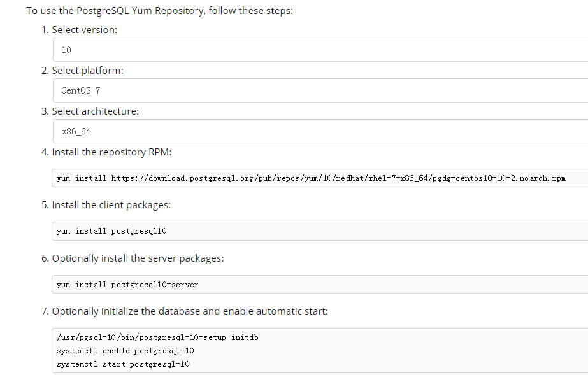Open the version dropdown showing 10
Image resolution: width=588 pixels, height=375 pixels.
point(319,50)
